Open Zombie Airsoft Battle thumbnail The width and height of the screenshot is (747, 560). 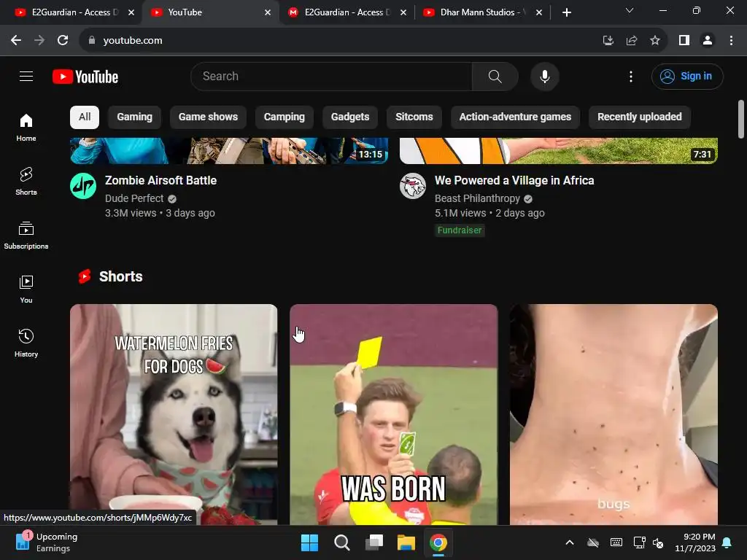(x=228, y=150)
